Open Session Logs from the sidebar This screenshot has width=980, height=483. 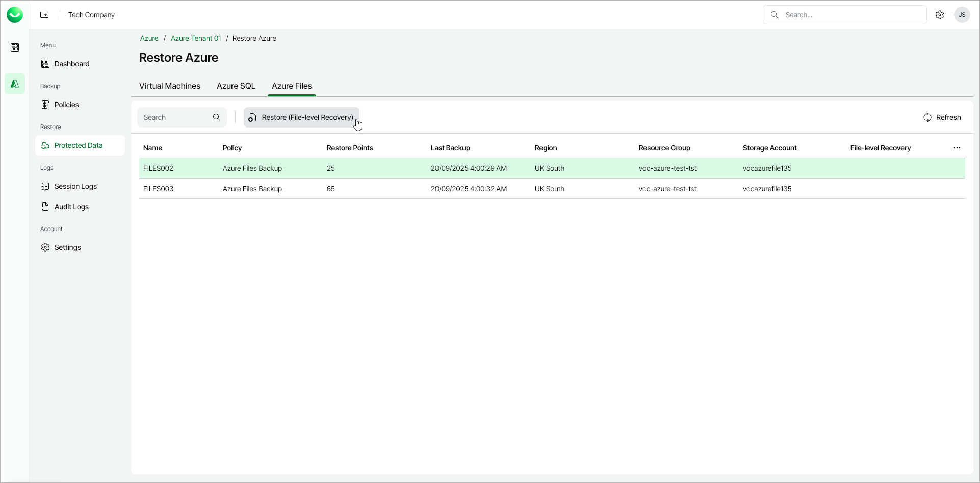click(75, 186)
